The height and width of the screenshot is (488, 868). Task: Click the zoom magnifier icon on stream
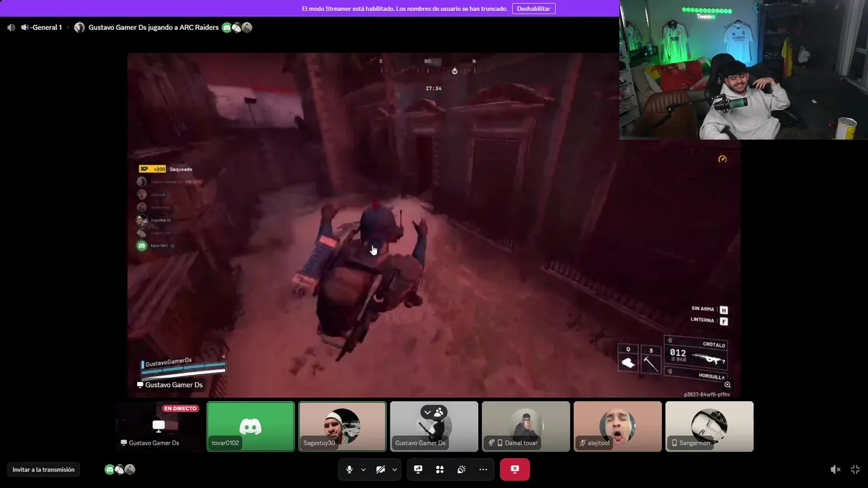728,385
